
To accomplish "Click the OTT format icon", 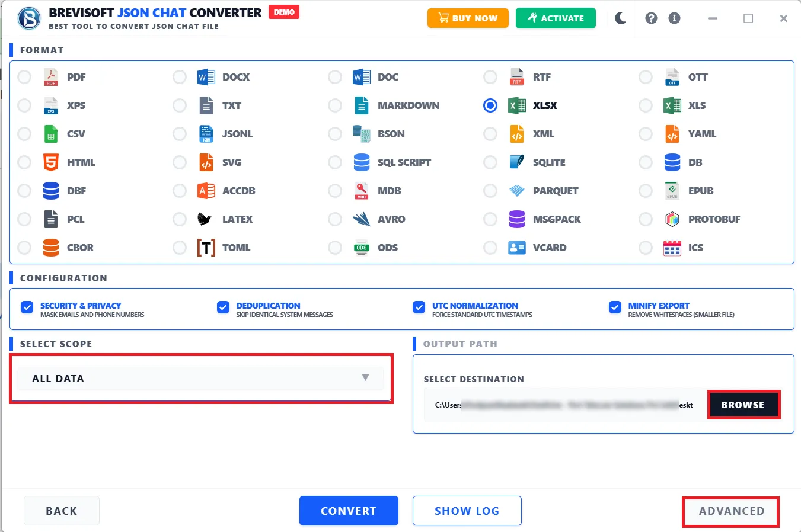I will point(672,77).
